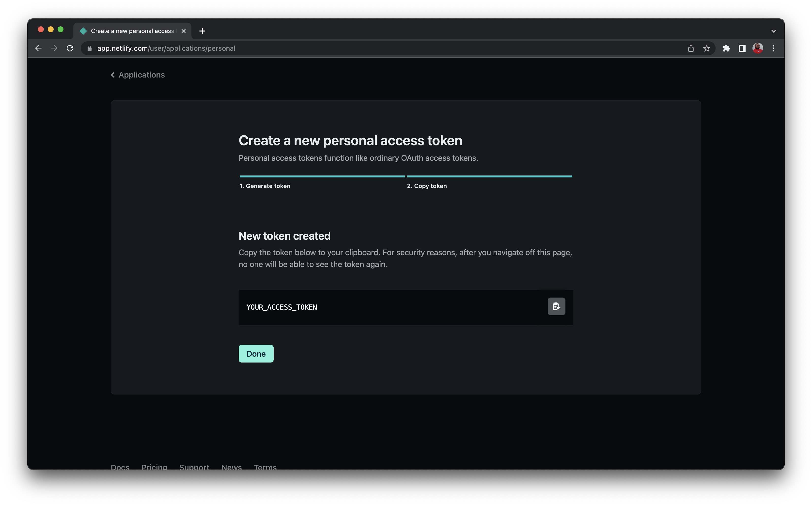Click the '2. Copy token' step progress bar
812x506 pixels.
pyautogui.click(x=489, y=176)
